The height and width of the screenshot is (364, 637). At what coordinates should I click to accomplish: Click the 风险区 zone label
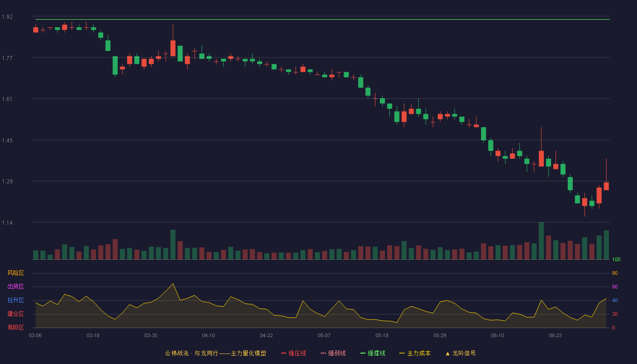pyautogui.click(x=15, y=273)
